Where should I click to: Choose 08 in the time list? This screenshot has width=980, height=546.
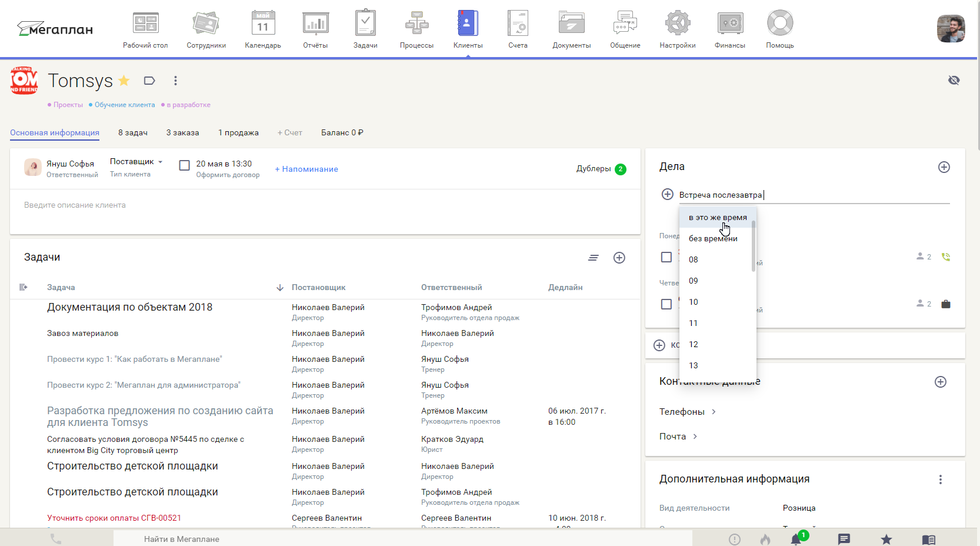716,259
